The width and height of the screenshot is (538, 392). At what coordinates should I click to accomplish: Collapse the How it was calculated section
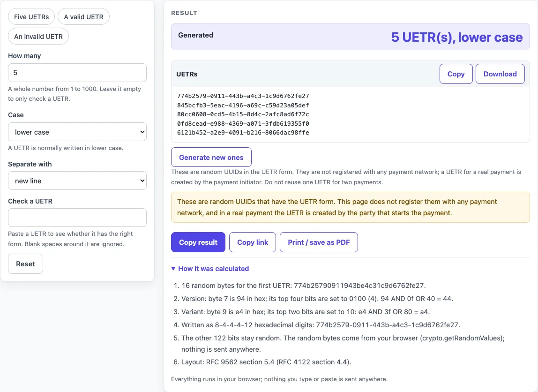(210, 269)
